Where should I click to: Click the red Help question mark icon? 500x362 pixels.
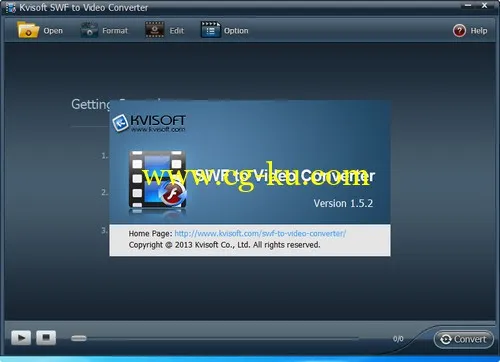tap(459, 31)
